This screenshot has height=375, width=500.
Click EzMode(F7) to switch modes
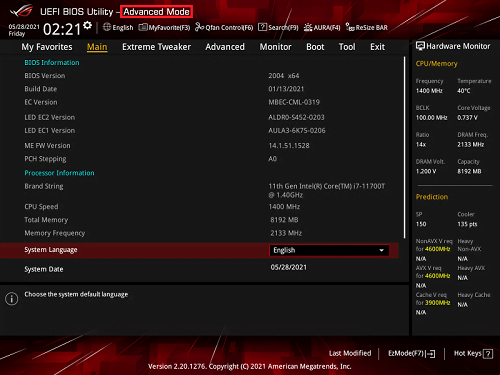tap(412, 353)
